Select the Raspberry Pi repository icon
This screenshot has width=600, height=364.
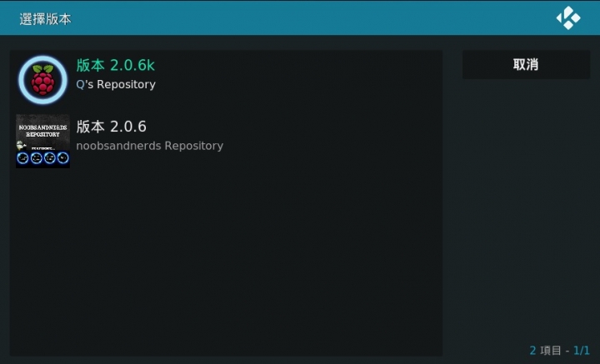coord(42,80)
